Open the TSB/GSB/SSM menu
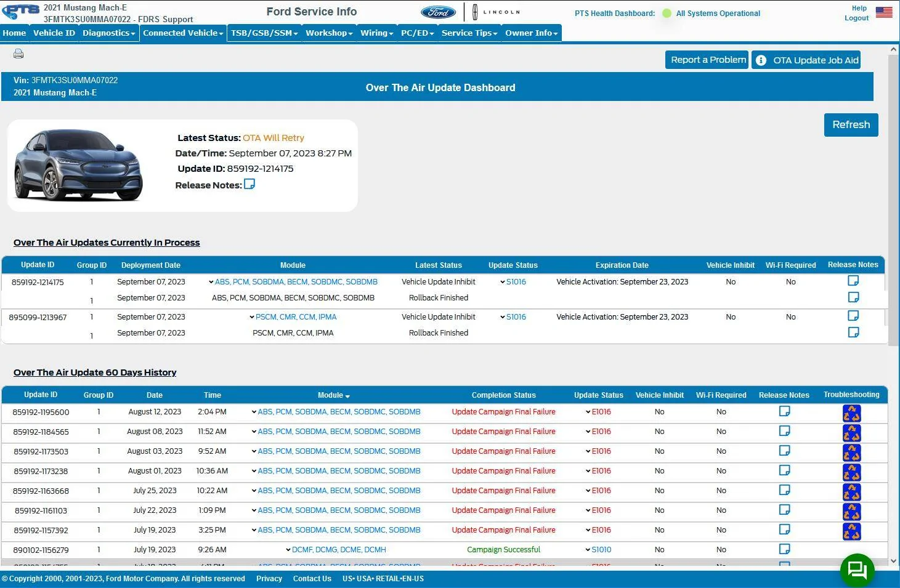 point(264,33)
